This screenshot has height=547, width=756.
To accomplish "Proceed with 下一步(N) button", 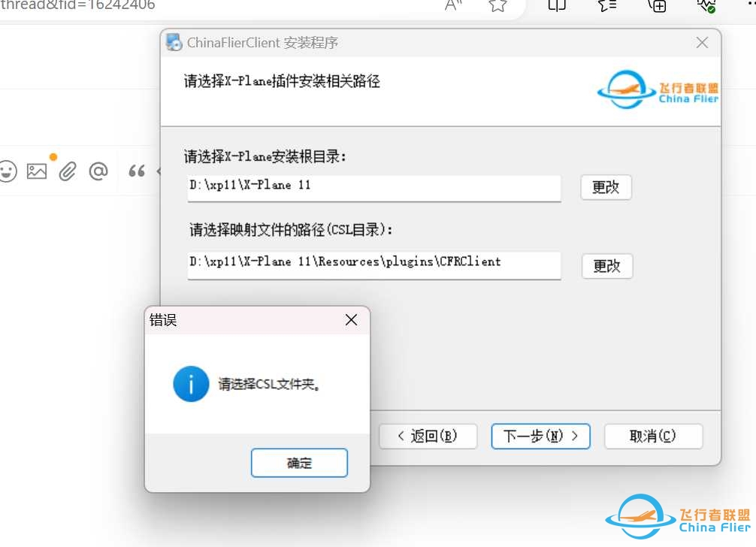I will coord(540,436).
